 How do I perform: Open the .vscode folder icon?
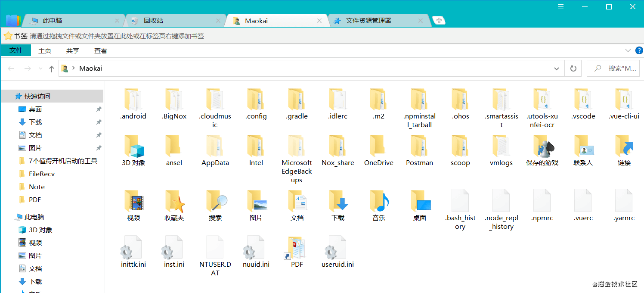coord(583,100)
